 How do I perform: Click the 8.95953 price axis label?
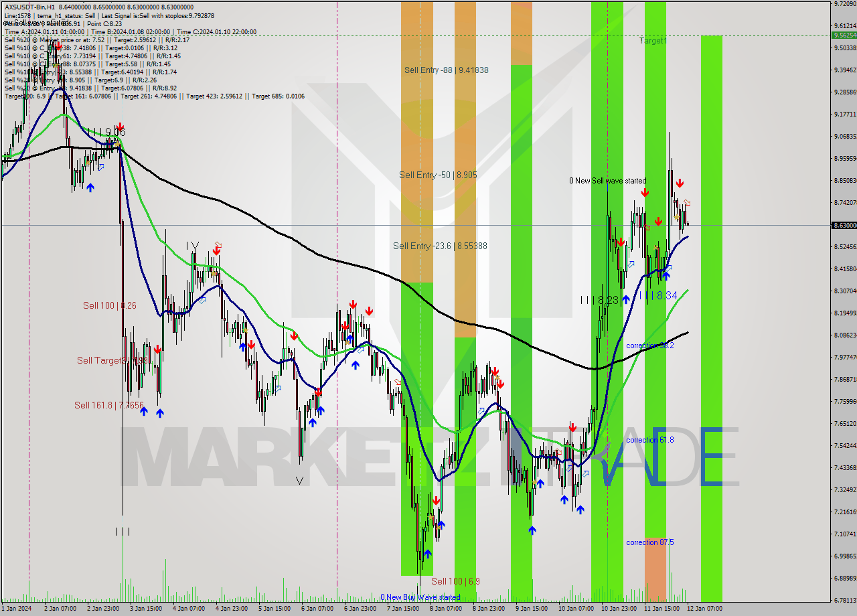(x=844, y=158)
